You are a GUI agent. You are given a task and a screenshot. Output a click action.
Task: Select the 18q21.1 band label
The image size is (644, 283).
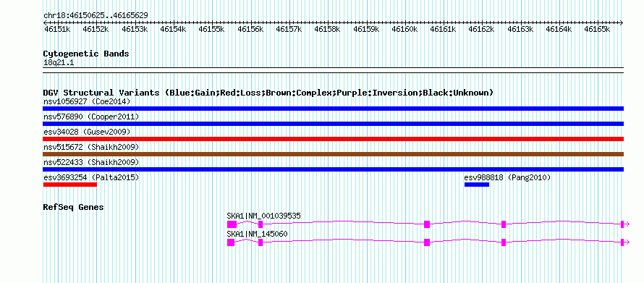click(59, 63)
